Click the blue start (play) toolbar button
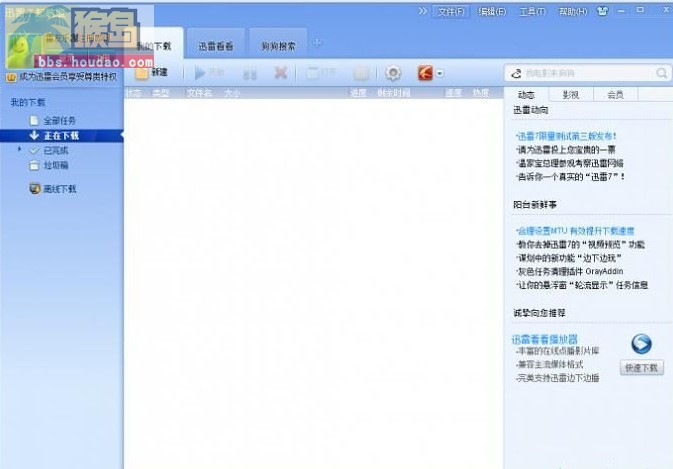This screenshot has width=673, height=469. point(200,73)
